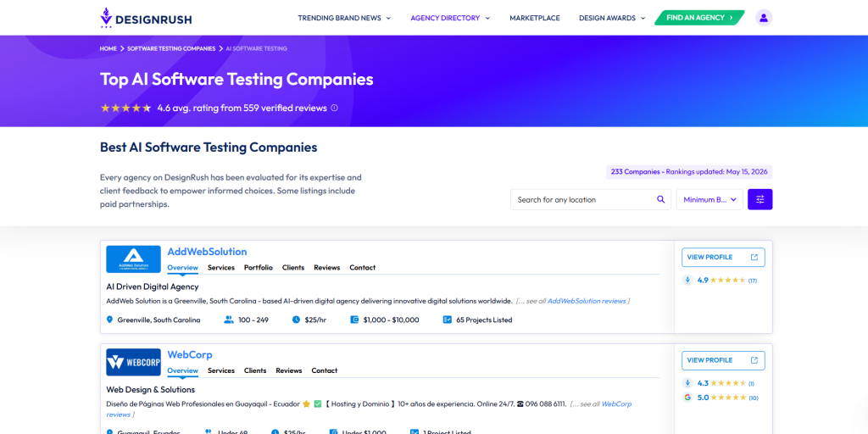This screenshot has height=434, width=868.
Task: Click the 233 Companies rankings updated badge
Action: click(689, 171)
